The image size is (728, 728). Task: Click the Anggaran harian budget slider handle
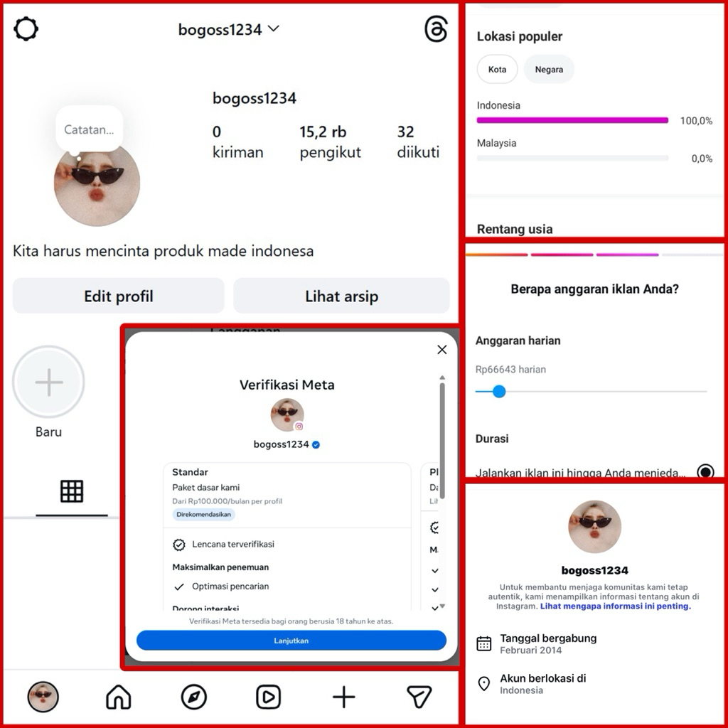pyautogui.click(x=499, y=392)
